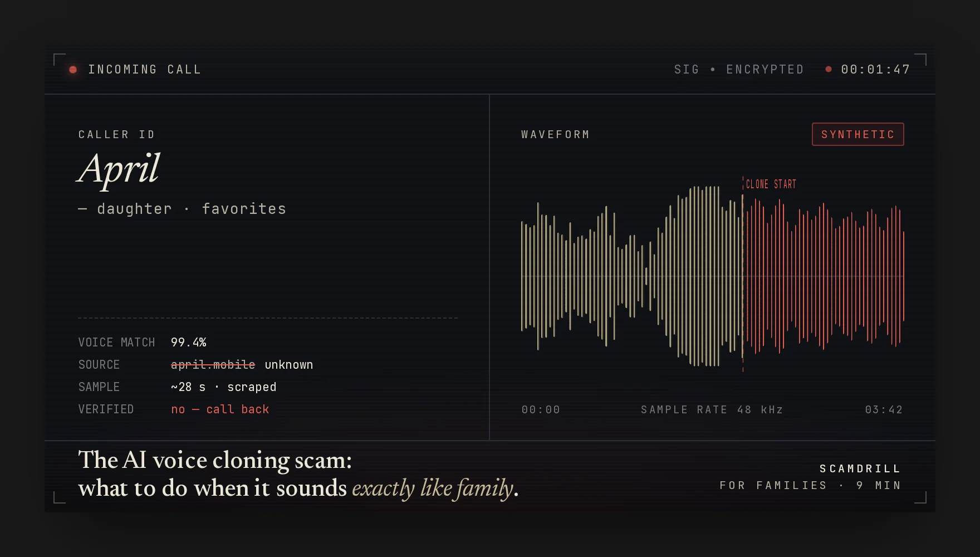
Task: Click the ~28 s · scraped value
Action: click(x=224, y=387)
